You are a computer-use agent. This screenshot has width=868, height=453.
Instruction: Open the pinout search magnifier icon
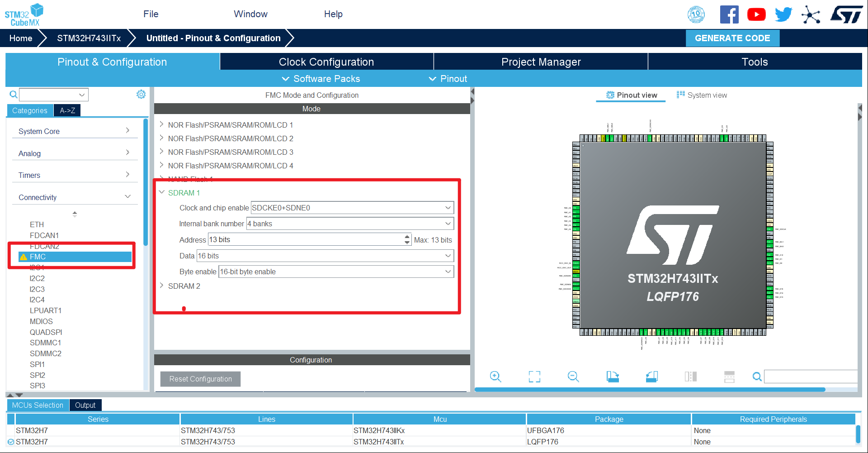757,377
